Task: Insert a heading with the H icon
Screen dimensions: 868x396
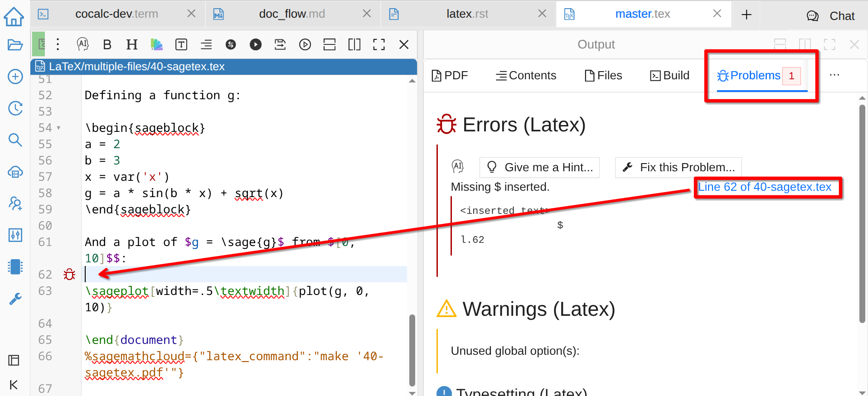Action: (x=131, y=44)
